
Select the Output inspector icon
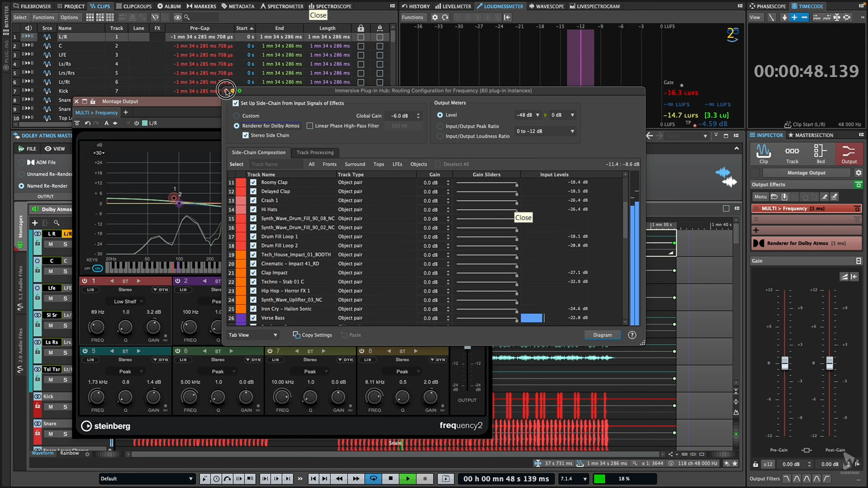point(849,154)
